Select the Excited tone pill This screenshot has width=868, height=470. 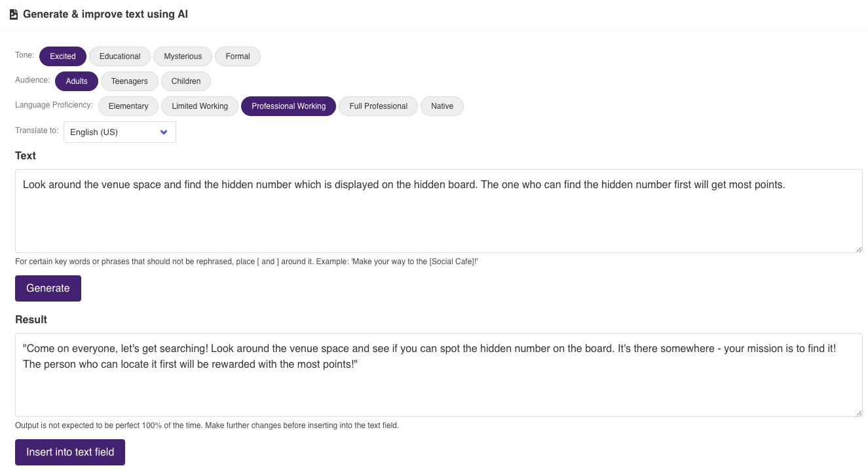[63, 56]
